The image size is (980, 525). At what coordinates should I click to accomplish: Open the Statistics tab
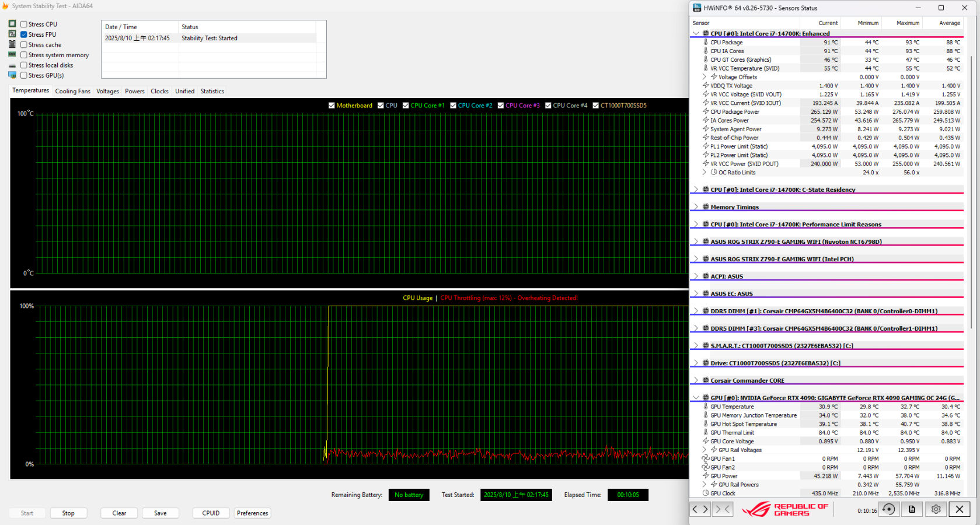coord(212,91)
